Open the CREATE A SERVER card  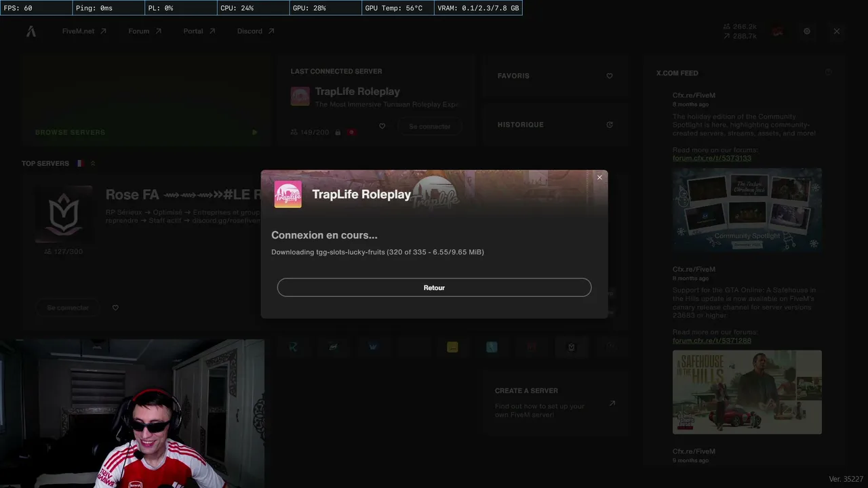click(x=555, y=403)
